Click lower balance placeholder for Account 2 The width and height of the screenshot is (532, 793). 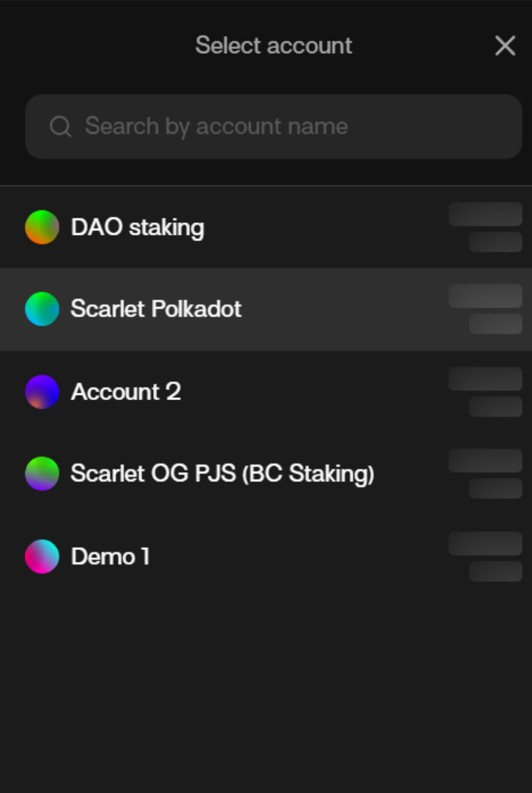point(495,406)
